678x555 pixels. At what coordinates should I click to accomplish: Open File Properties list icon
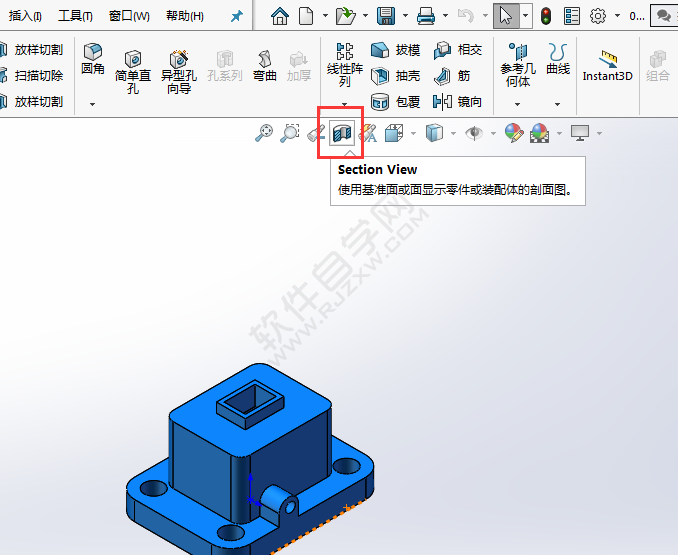coord(572,16)
